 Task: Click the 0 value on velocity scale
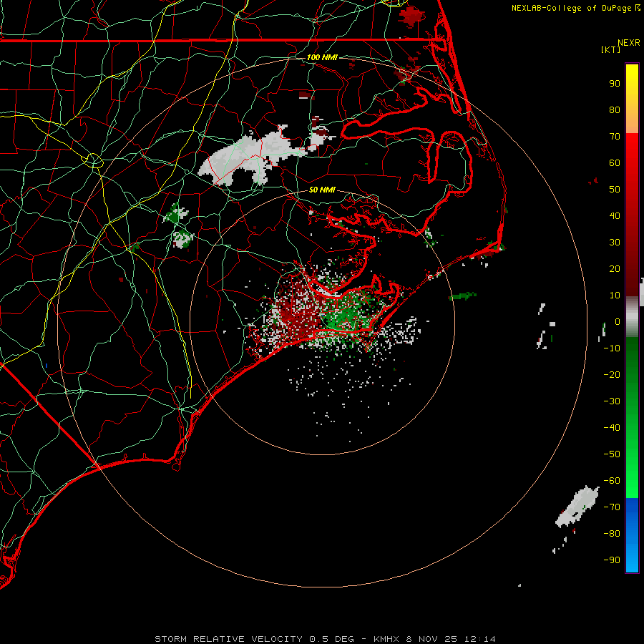[618, 321]
